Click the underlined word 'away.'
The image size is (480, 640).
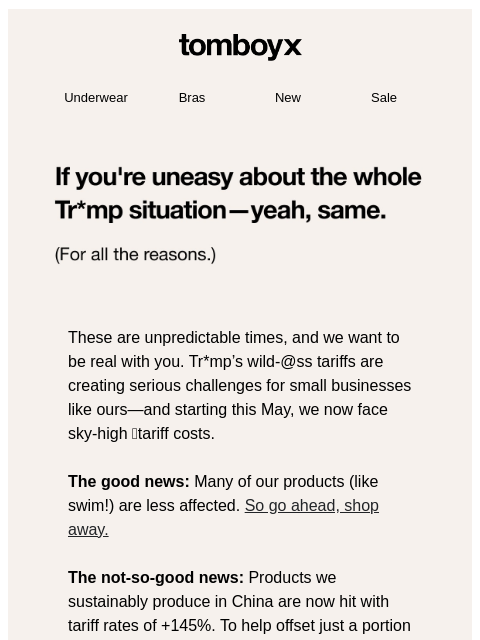[x=88, y=530]
